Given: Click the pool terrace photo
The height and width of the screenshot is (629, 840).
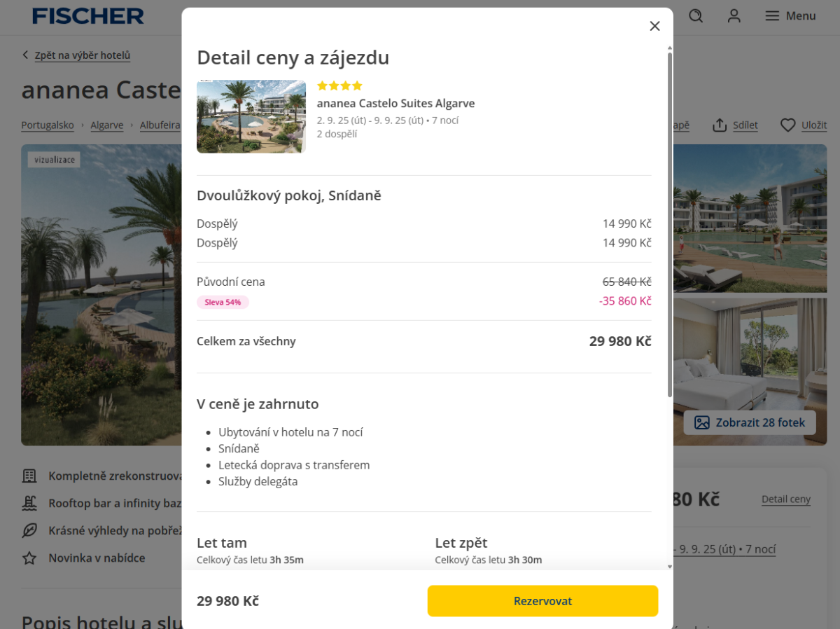Looking at the screenshot, I should click(750, 219).
